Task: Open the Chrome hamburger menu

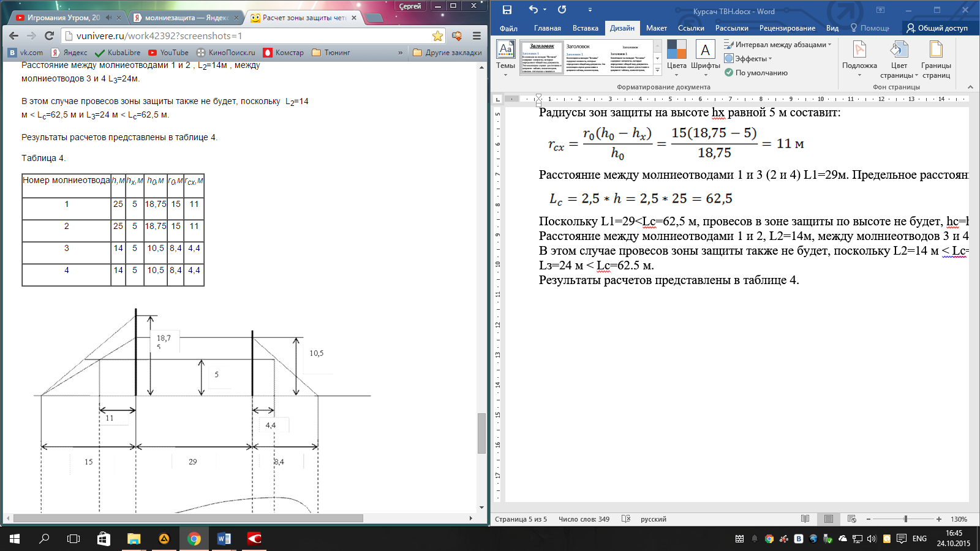Action: [477, 36]
